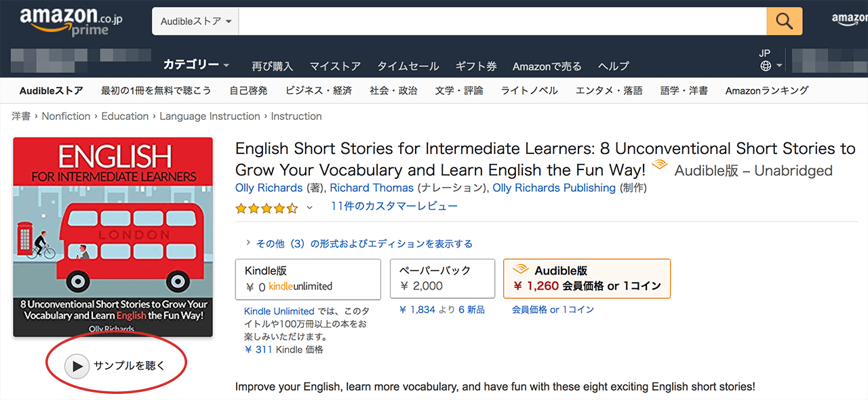Click the 洋書 breadcrumb

tap(21, 116)
